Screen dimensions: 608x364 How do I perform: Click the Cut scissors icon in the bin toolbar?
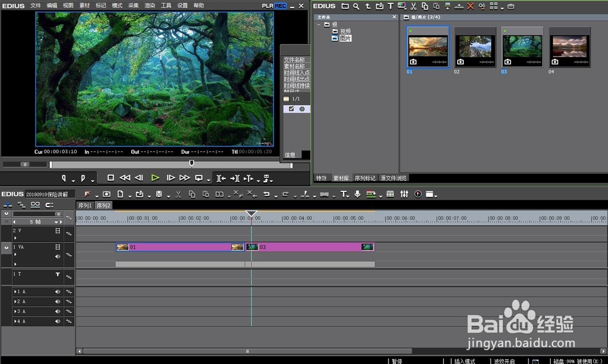click(413, 6)
